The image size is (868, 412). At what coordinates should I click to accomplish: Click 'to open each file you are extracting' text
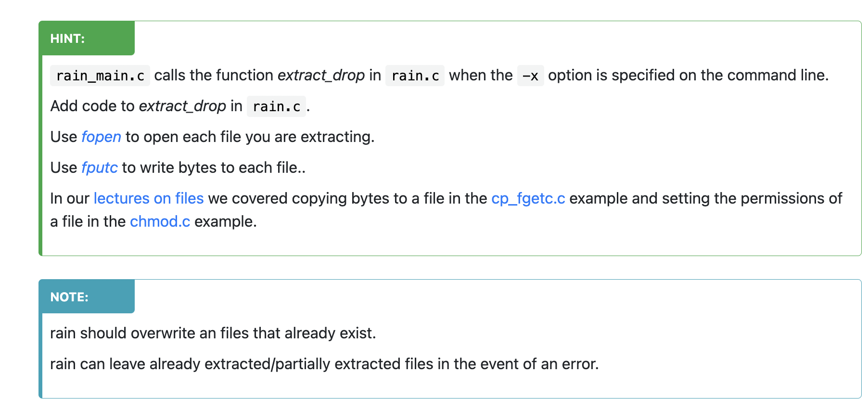pyautogui.click(x=250, y=137)
